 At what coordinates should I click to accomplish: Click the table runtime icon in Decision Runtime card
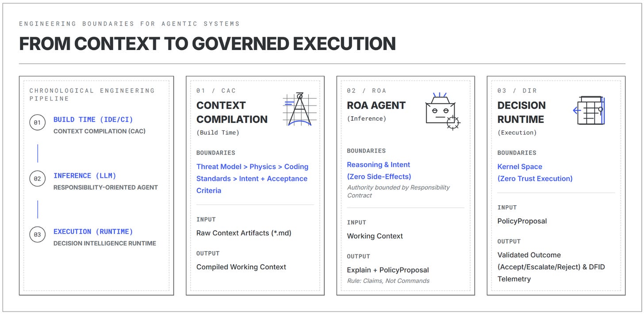click(x=589, y=110)
